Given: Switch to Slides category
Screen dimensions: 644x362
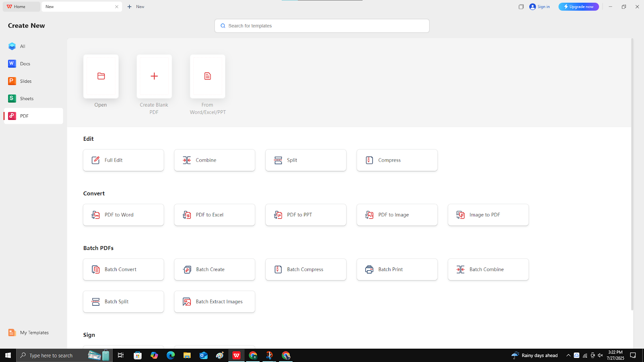Looking at the screenshot, I should [33, 81].
